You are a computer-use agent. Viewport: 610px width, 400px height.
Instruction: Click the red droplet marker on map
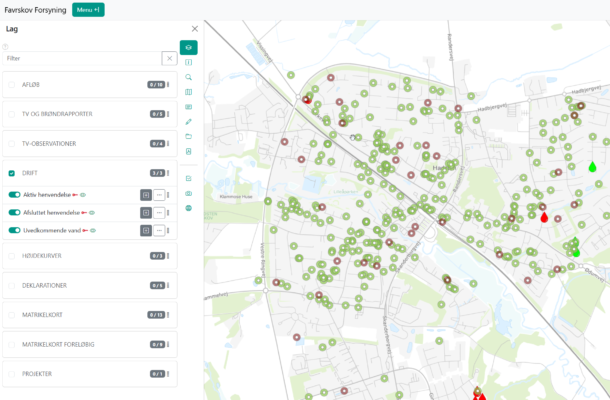point(544,216)
